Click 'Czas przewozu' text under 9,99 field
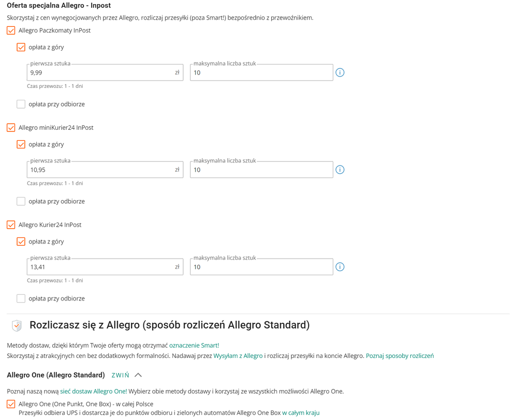 click(x=55, y=86)
